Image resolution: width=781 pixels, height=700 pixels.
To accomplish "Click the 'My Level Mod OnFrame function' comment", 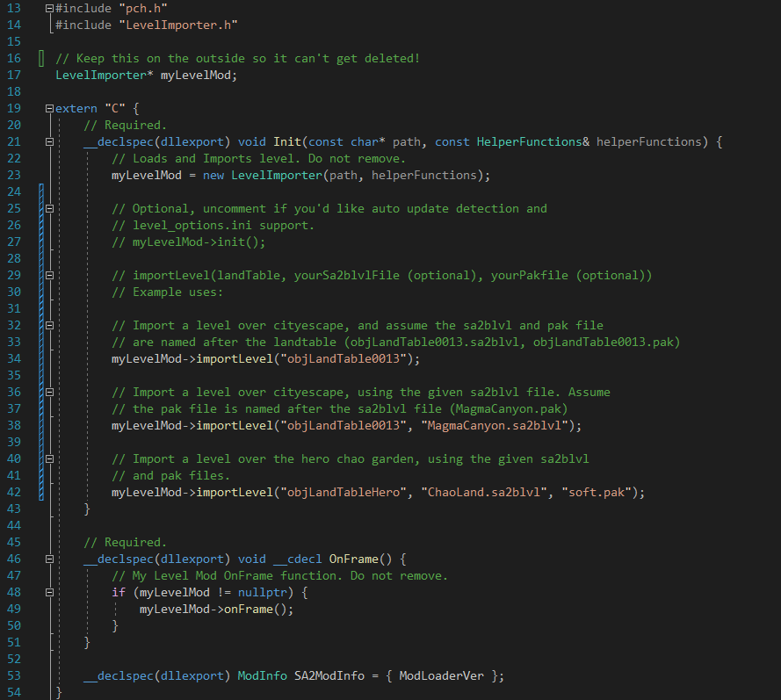I will click(x=279, y=576).
